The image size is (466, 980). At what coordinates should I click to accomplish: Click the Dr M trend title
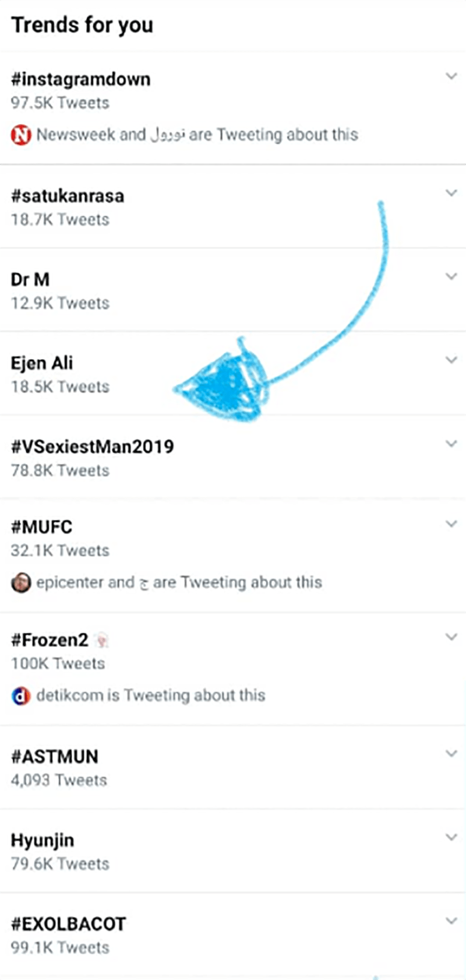(x=30, y=280)
